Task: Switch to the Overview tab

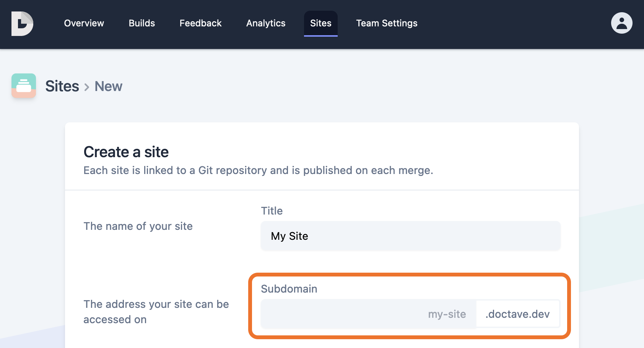Action: (84, 23)
